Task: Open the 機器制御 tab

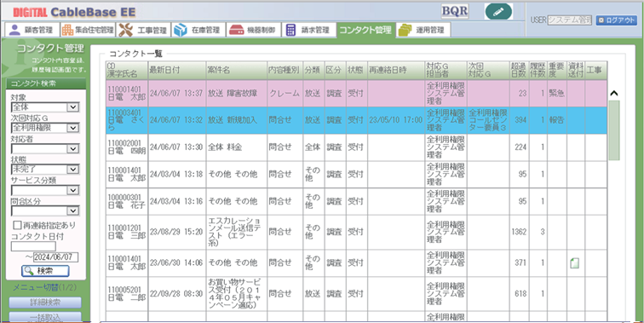Action: (253, 30)
